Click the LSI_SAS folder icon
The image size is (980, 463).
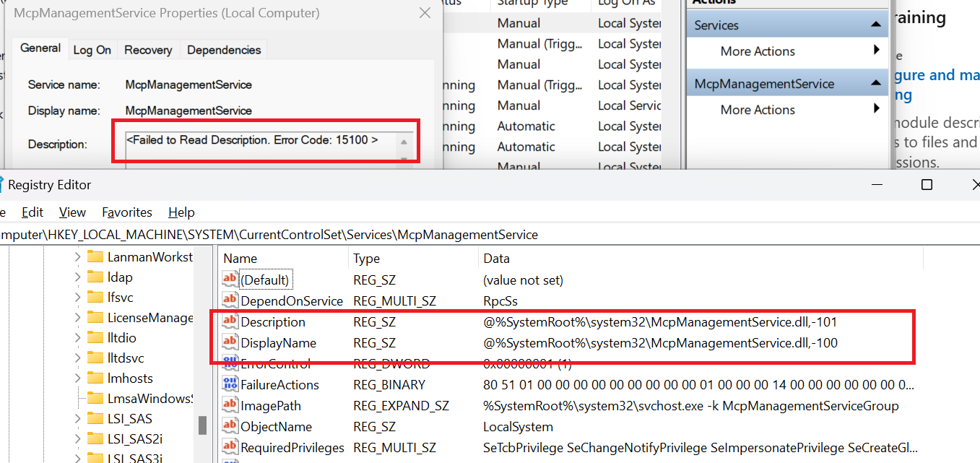coord(95,418)
